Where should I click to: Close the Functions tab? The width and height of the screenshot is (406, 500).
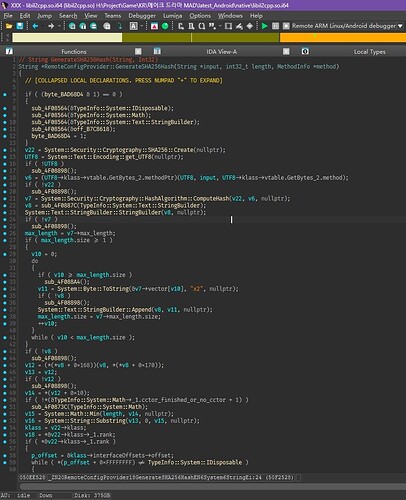click(x=138, y=51)
